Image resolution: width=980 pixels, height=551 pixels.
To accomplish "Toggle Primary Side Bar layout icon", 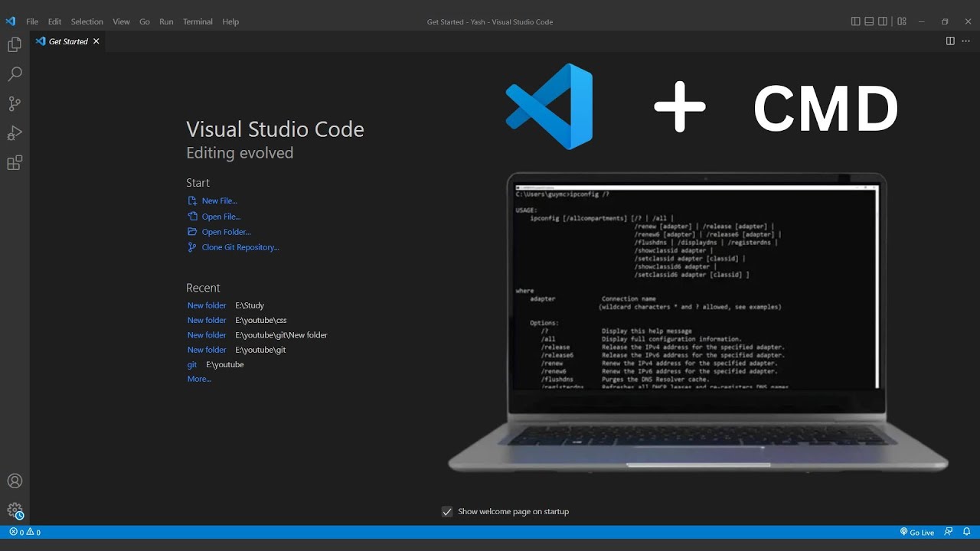I will coord(855,21).
